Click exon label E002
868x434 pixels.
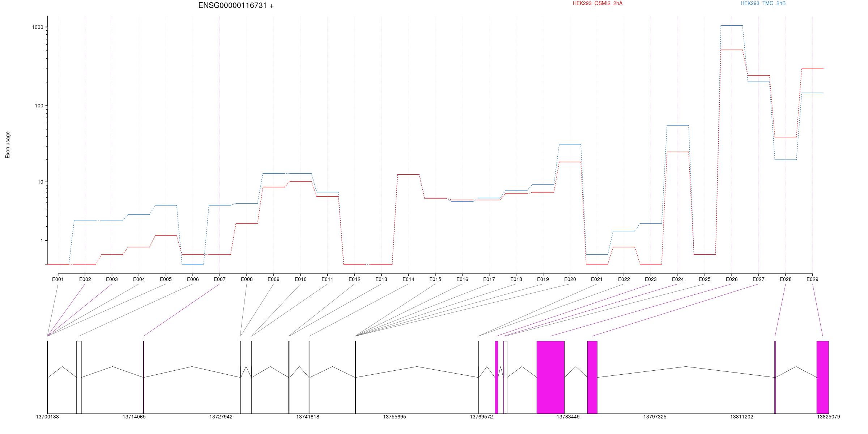point(85,279)
